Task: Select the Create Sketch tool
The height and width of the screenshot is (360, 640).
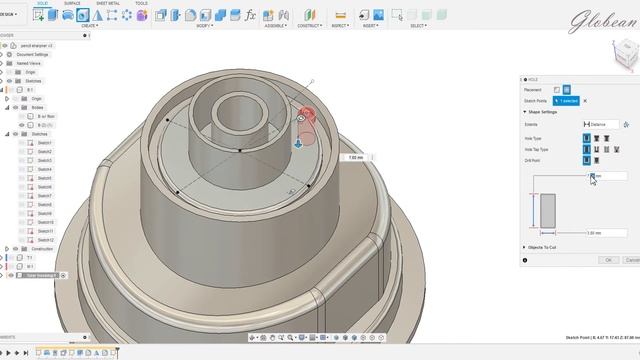Action: pyautogui.click(x=38, y=15)
